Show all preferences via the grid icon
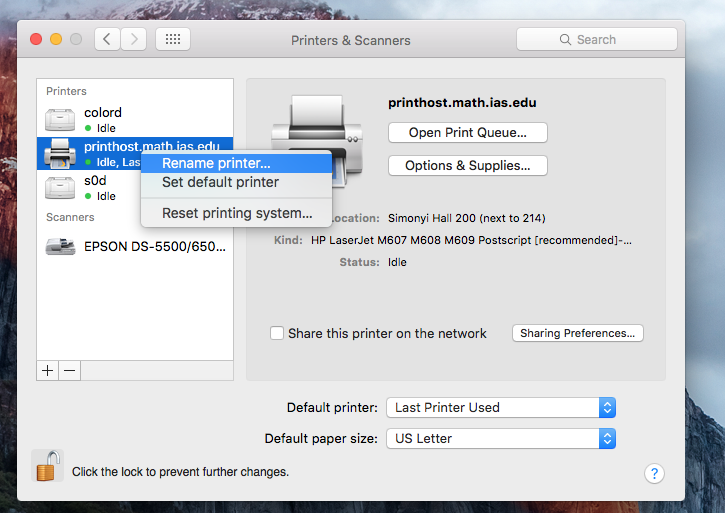 pyautogui.click(x=173, y=39)
